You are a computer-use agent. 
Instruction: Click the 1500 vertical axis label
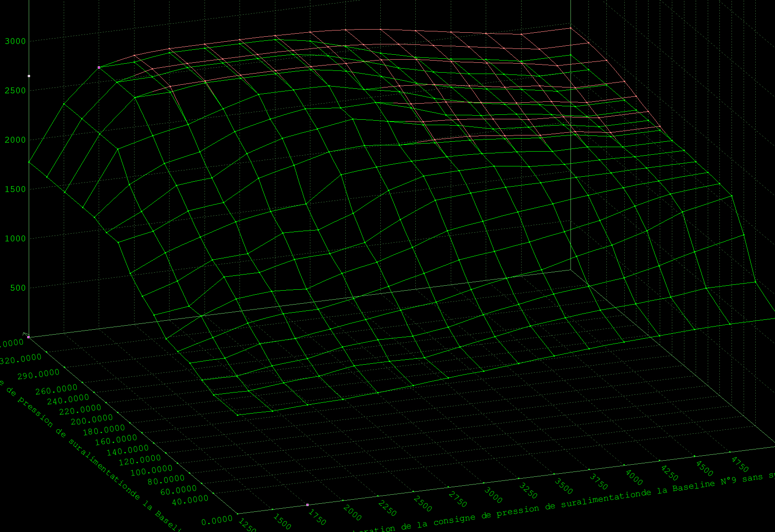tap(15, 189)
